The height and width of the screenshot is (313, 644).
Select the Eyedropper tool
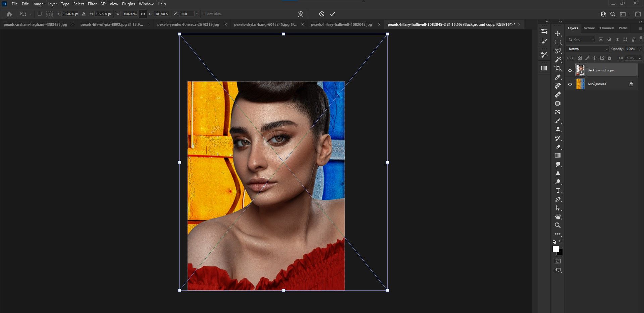tap(557, 77)
